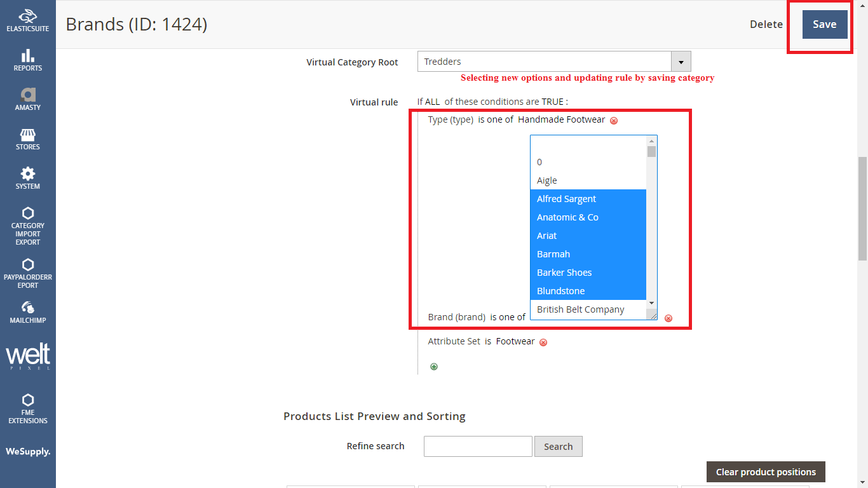
Task: Open the Elasticsuite sidebar icon
Action: pyautogui.click(x=27, y=19)
